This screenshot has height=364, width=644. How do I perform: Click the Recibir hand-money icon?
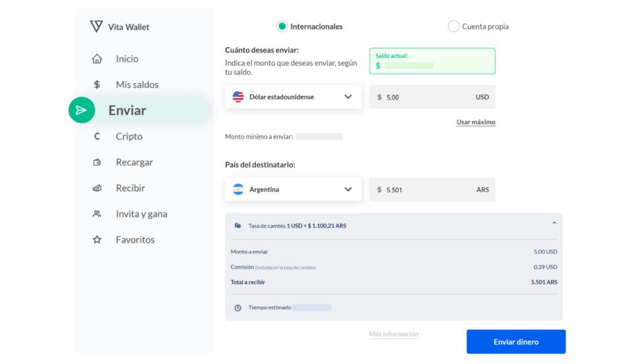click(97, 188)
